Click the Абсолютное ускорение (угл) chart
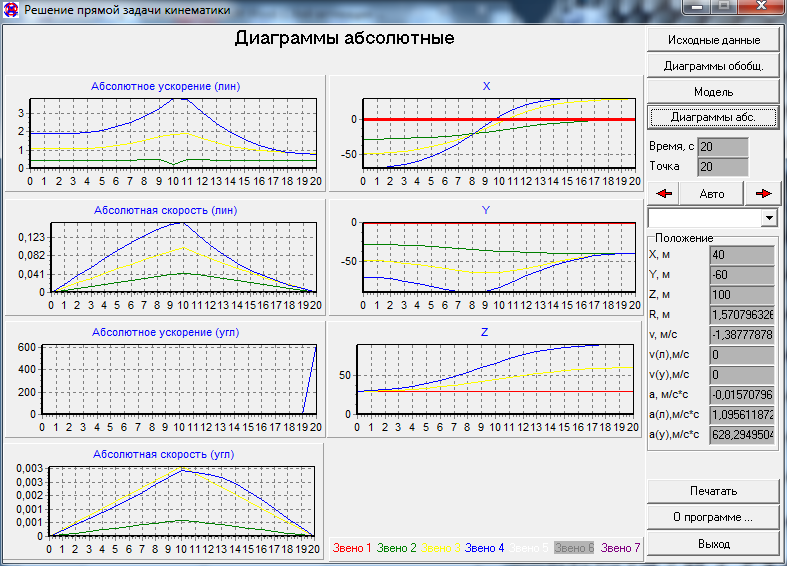The image size is (787, 566). tap(166, 379)
